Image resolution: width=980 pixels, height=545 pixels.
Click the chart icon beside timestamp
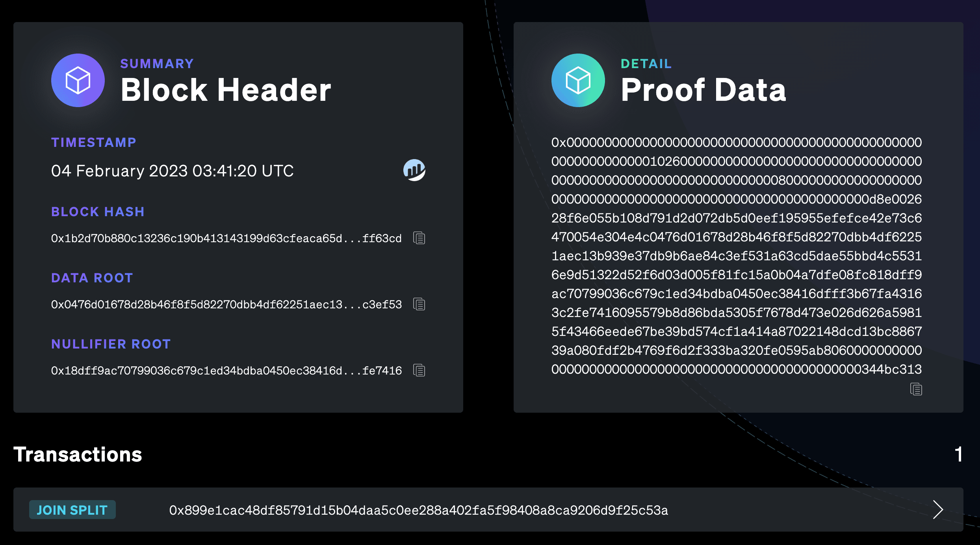tap(414, 171)
